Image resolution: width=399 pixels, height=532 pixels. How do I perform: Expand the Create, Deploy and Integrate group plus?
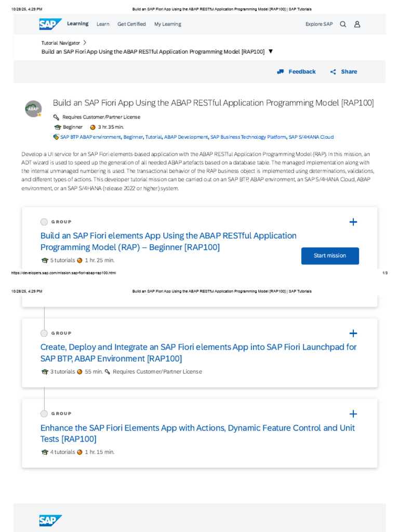[353, 333]
